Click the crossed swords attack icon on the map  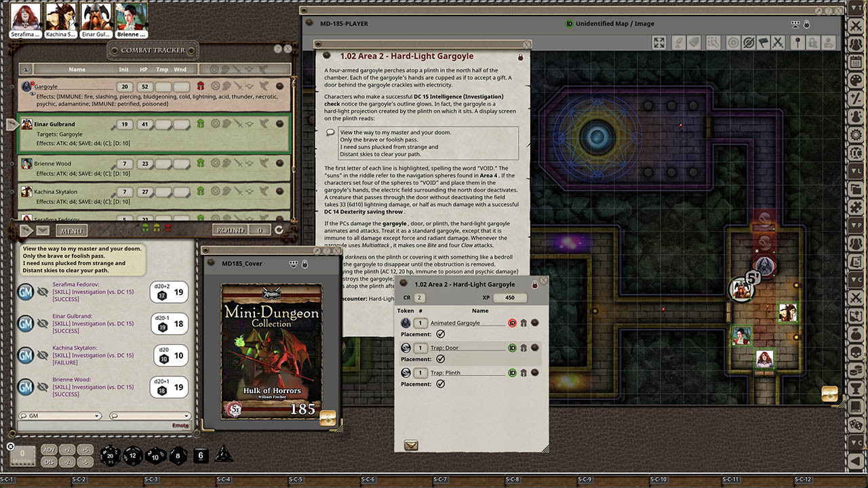click(x=778, y=42)
